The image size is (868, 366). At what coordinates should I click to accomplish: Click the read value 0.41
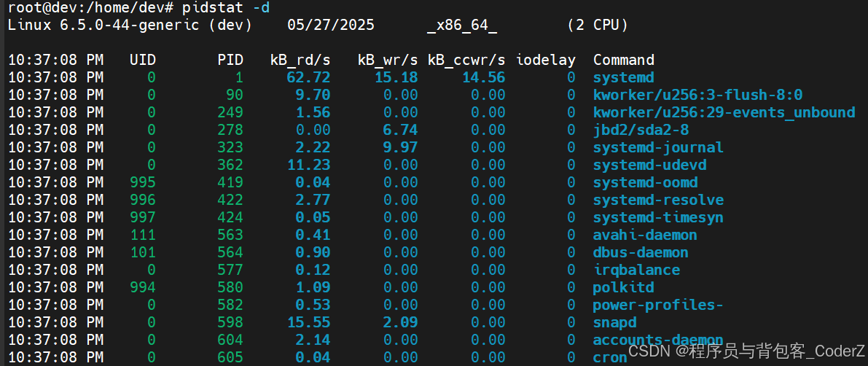(x=313, y=235)
